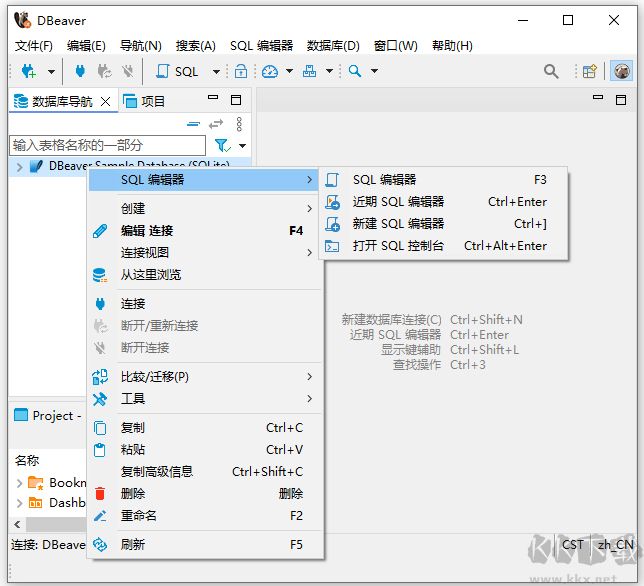Choose 编辑 连接 menu entry

[x=203, y=231]
